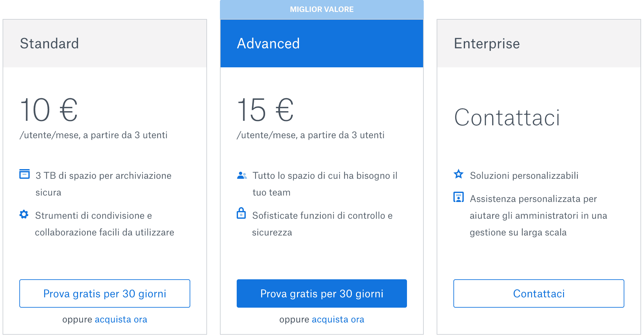Start the Standard plan 30-day free trial

pos(105,293)
